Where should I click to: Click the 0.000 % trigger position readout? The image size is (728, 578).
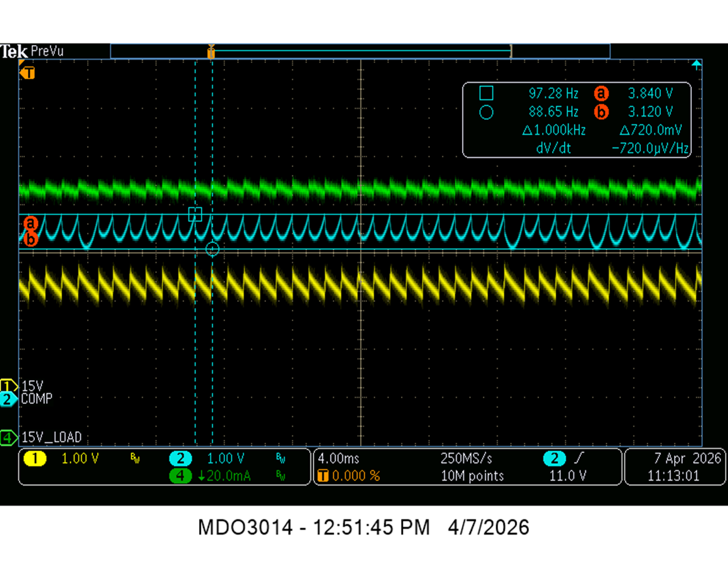click(349, 476)
